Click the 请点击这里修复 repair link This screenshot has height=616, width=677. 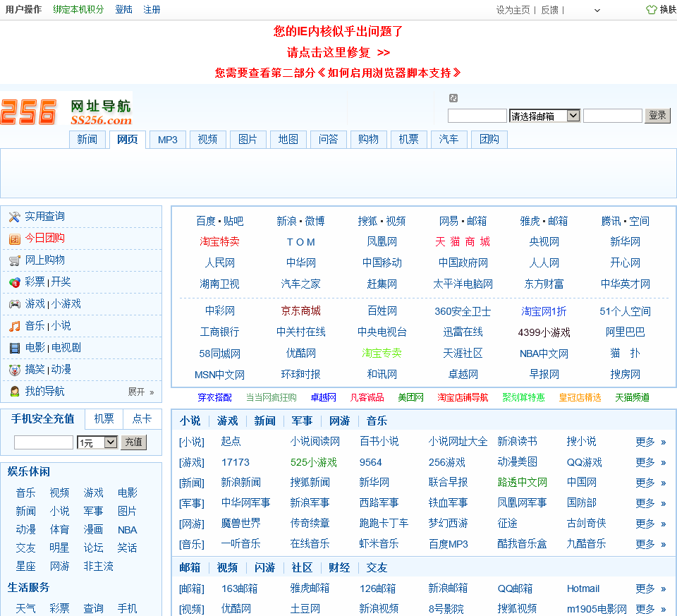pyautogui.click(x=338, y=52)
